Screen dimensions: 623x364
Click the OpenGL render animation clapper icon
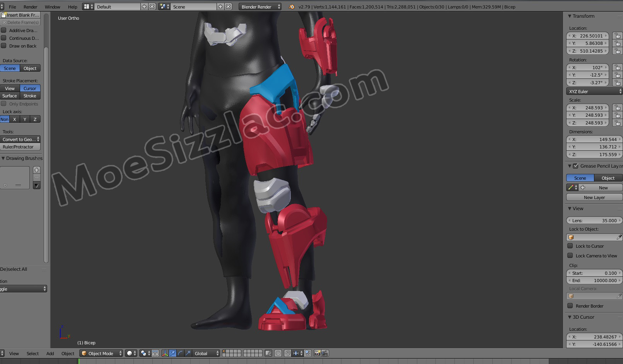(325, 353)
